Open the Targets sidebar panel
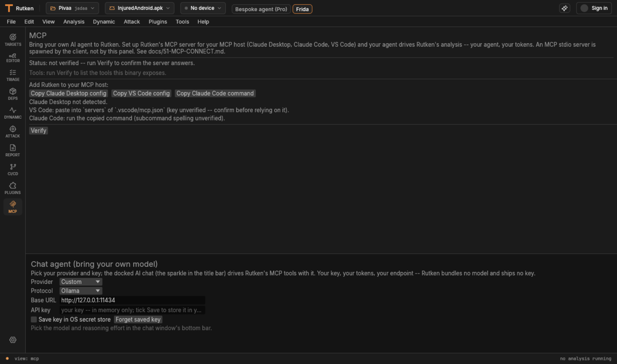Image resolution: width=617 pixels, height=364 pixels. point(13,40)
